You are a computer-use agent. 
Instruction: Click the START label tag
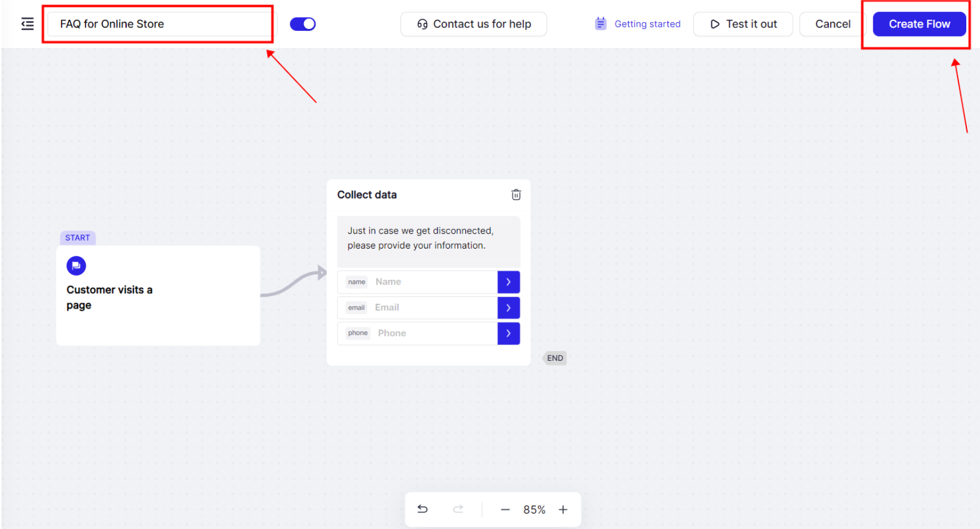(78, 238)
